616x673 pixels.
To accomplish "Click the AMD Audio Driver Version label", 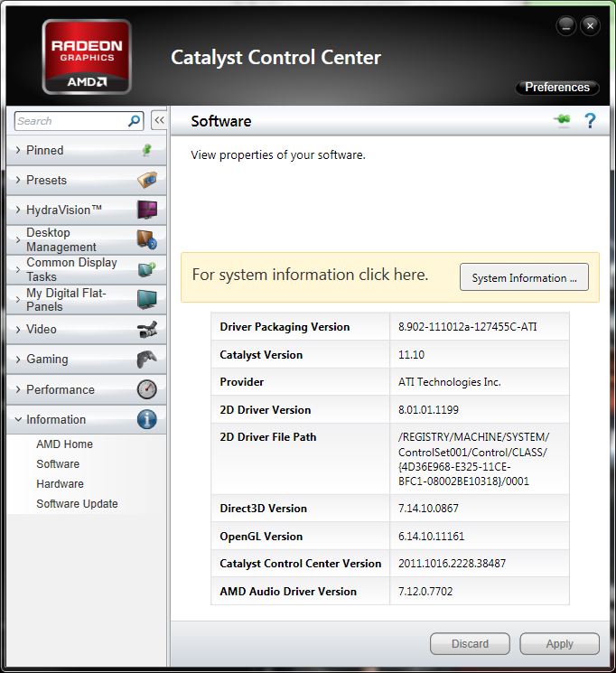I will 288,592.
